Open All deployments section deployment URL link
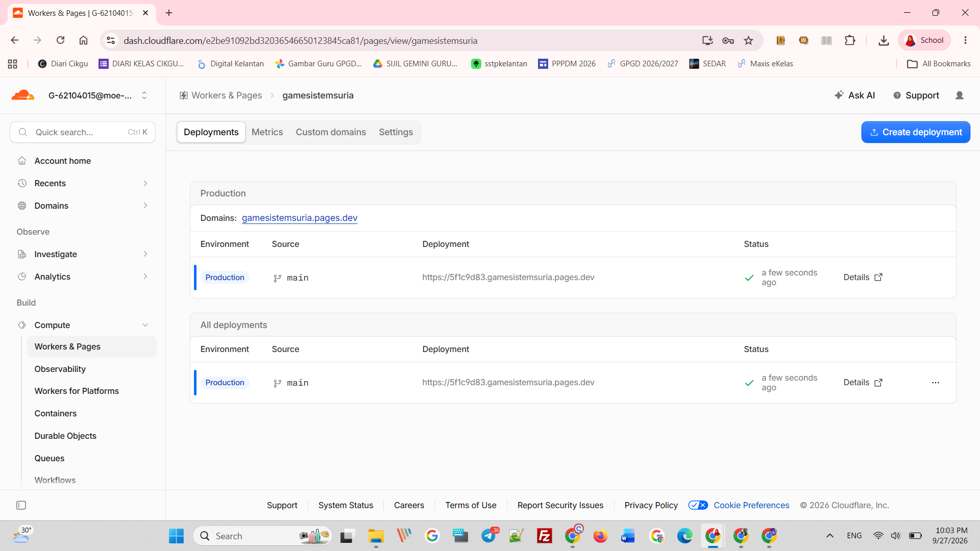The image size is (980, 551). [508, 383]
